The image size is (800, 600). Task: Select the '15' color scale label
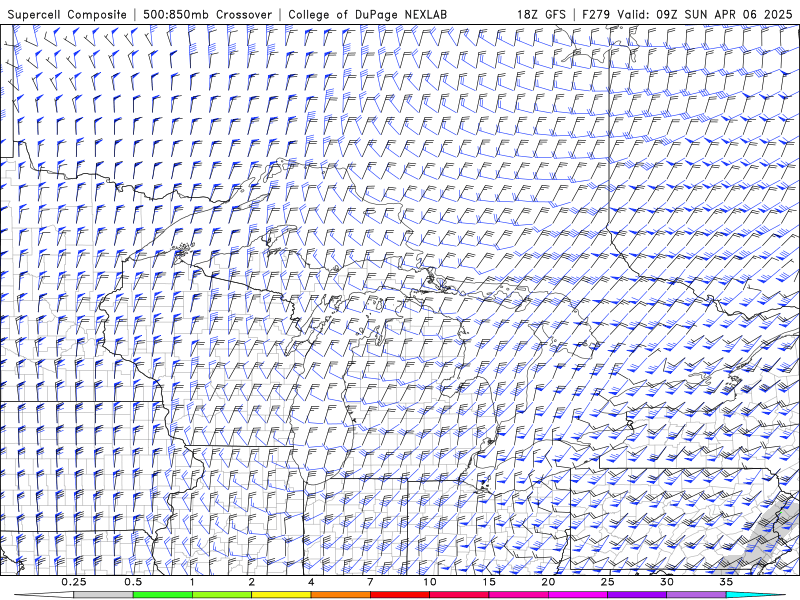click(489, 582)
